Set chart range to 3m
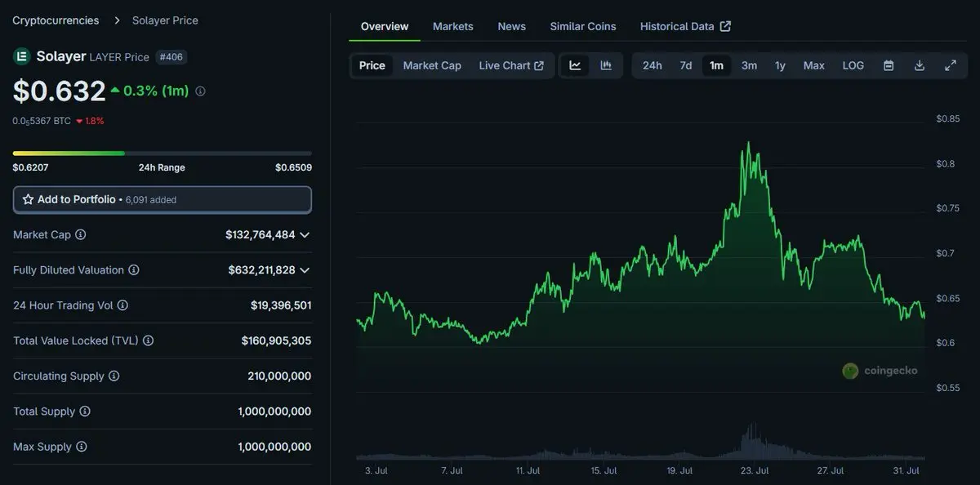Screen dimensions: 980x485 pyautogui.click(x=749, y=65)
